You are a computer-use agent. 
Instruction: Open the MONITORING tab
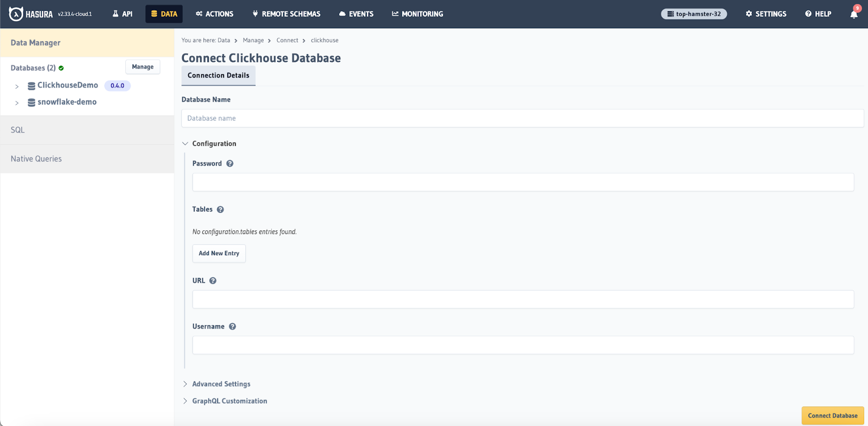click(418, 14)
